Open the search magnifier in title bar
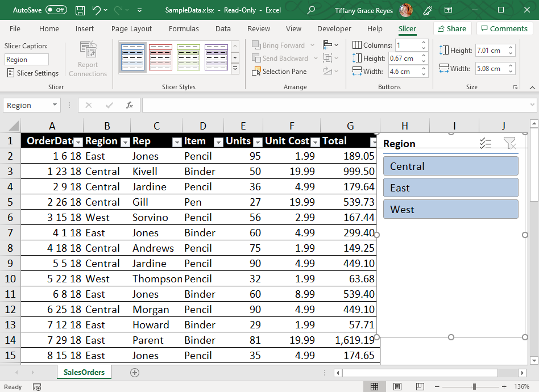This screenshot has height=392, width=539. (311, 10)
